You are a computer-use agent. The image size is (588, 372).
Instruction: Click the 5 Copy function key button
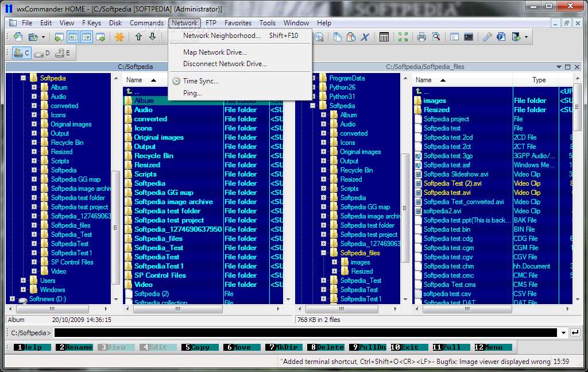point(199,347)
